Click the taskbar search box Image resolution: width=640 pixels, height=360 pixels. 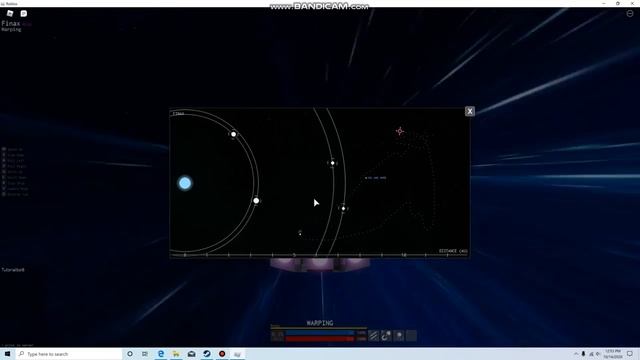(x=69, y=354)
